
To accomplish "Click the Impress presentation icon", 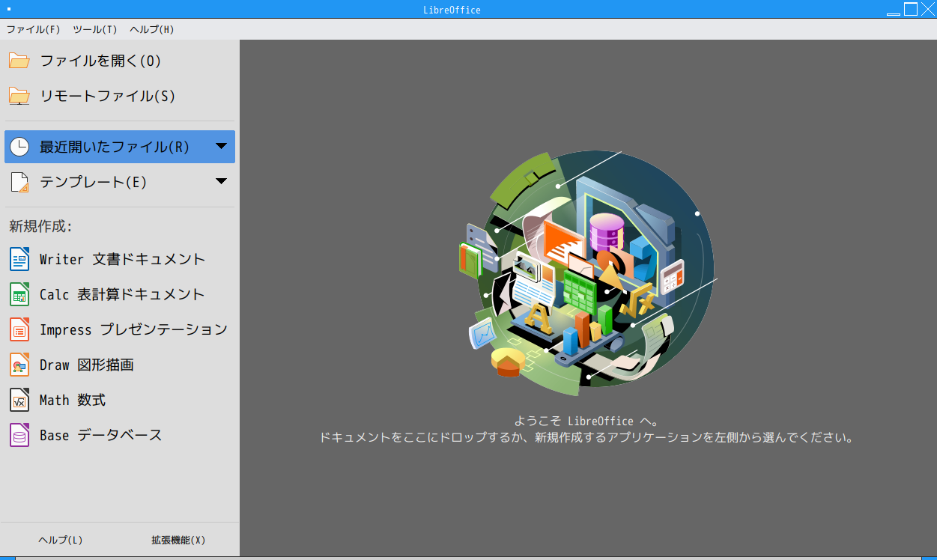I will click(19, 329).
